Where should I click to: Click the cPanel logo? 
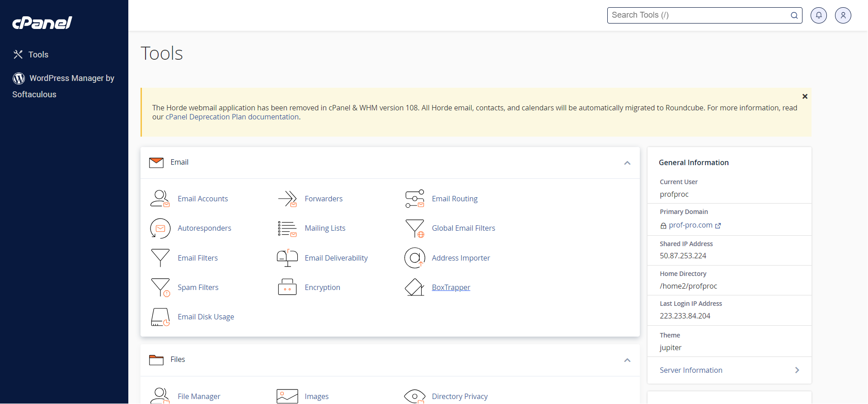coord(42,23)
